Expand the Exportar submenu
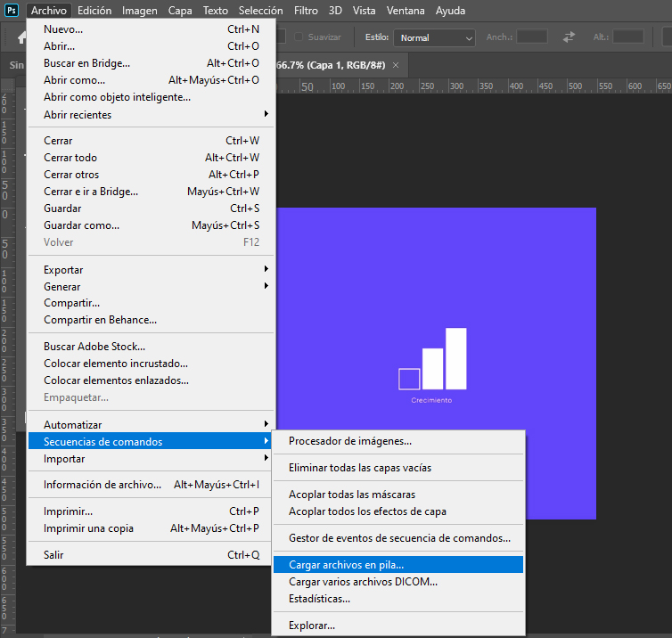Viewport: 672px width, 638px height. [x=152, y=269]
